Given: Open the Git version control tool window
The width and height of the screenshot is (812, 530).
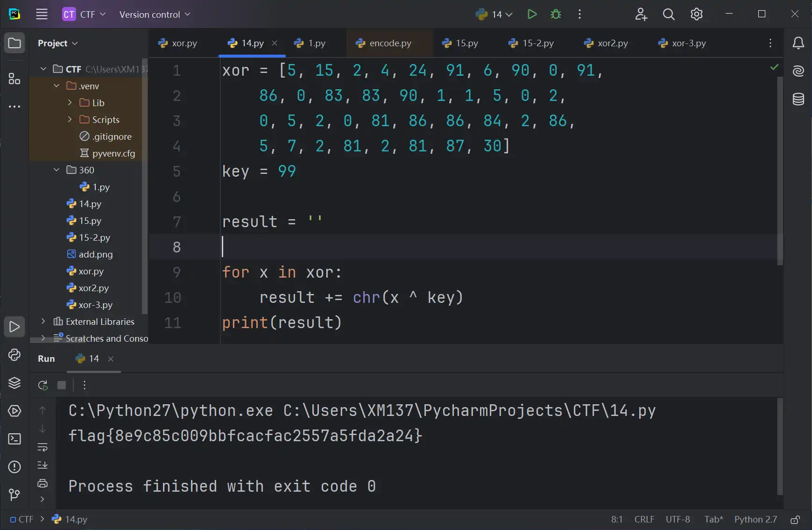Looking at the screenshot, I should coord(14,494).
